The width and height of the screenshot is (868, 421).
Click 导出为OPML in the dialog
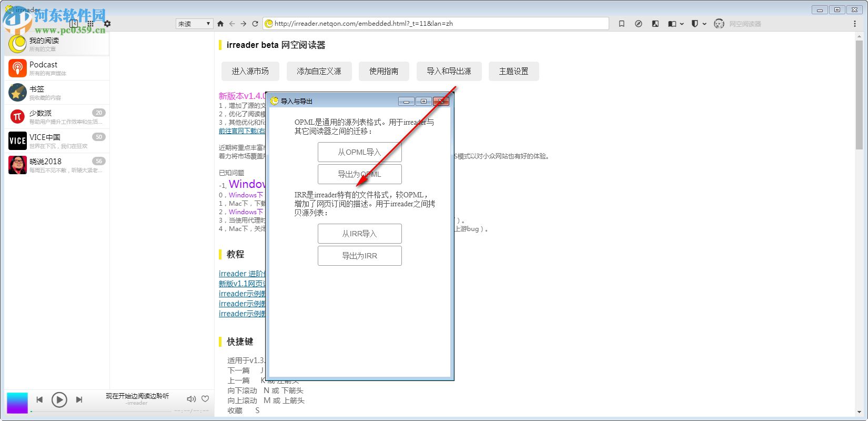pos(360,174)
